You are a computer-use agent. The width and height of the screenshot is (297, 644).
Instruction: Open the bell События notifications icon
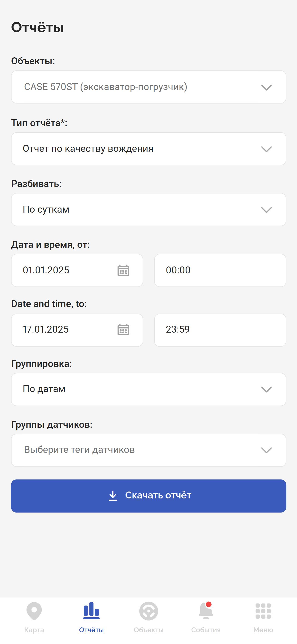(206, 611)
